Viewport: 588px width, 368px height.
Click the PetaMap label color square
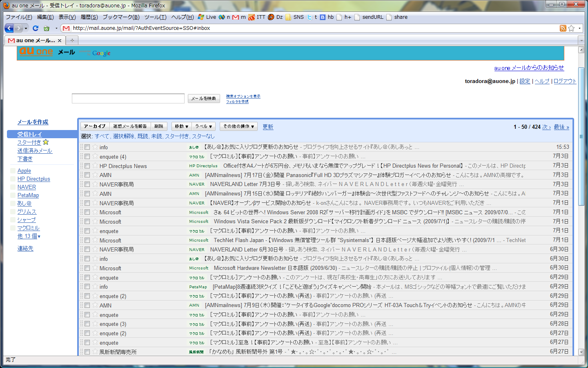(13, 195)
